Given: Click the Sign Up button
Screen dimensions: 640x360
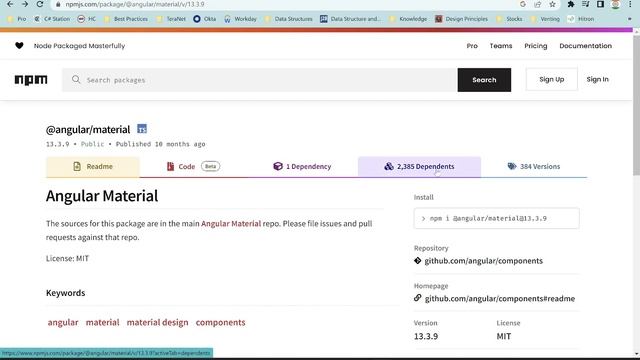Looking at the screenshot, I should point(551,80).
